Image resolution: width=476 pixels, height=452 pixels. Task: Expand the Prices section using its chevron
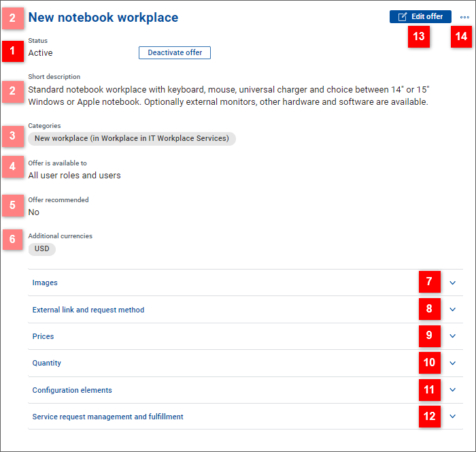[x=453, y=336]
